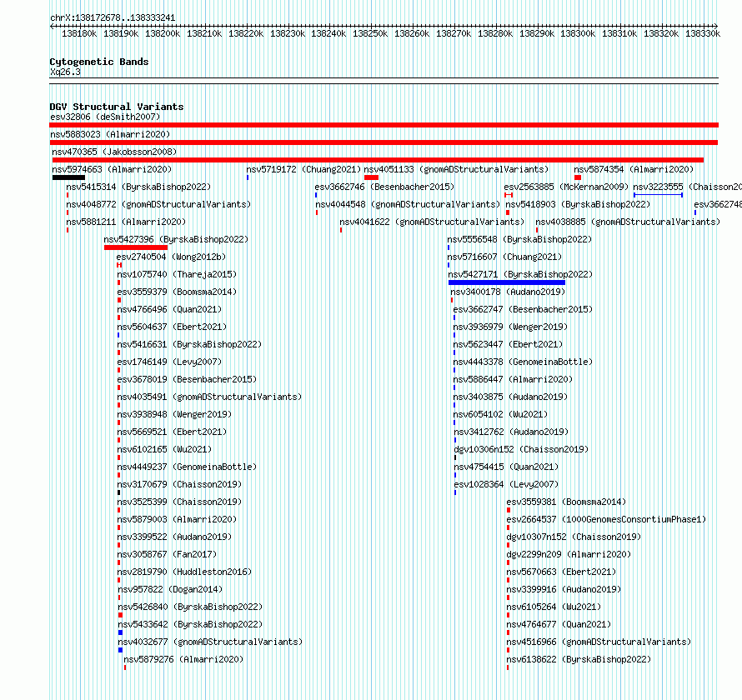Image resolution: width=742 pixels, height=700 pixels.
Task: Click the 138250k ruler tick label
Action: (370, 33)
